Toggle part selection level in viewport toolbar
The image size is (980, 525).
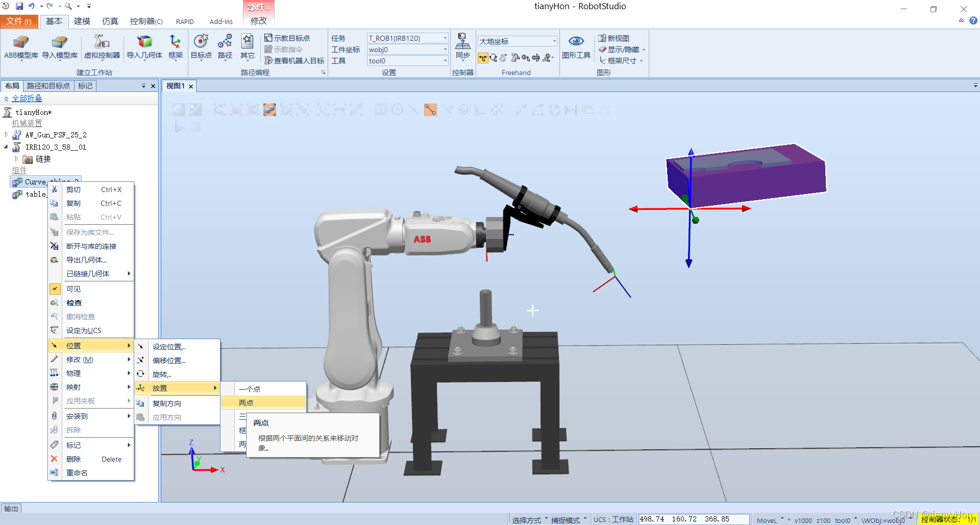coord(269,109)
